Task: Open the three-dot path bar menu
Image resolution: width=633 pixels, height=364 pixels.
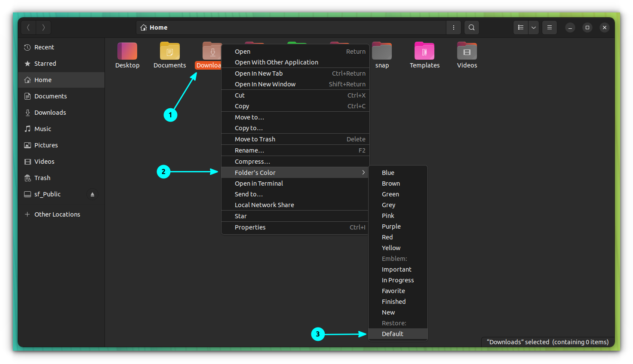Action: point(453,27)
